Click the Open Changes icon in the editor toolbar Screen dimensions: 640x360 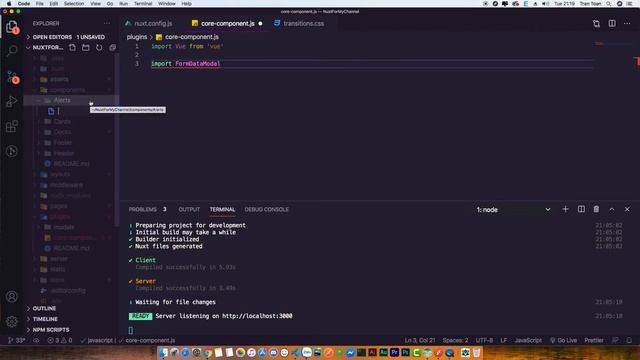596,24
